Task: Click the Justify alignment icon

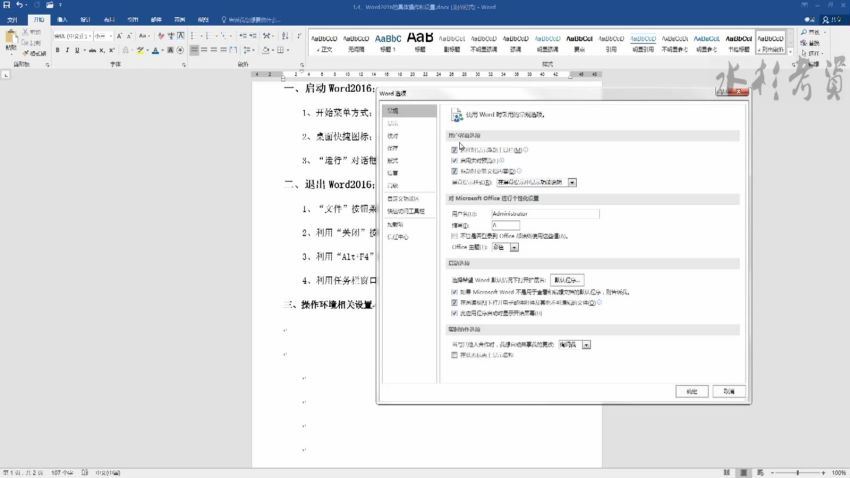Action: pyautogui.click(x=223, y=50)
